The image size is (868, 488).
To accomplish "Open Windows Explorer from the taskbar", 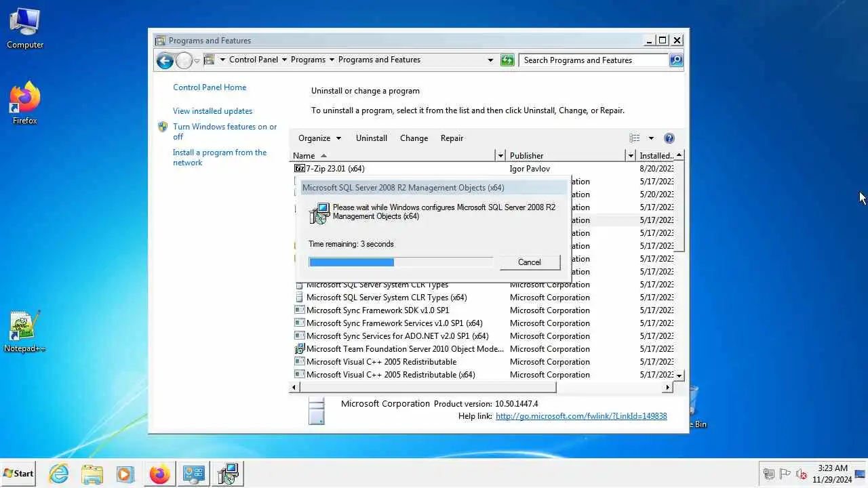I will [x=92, y=474].
